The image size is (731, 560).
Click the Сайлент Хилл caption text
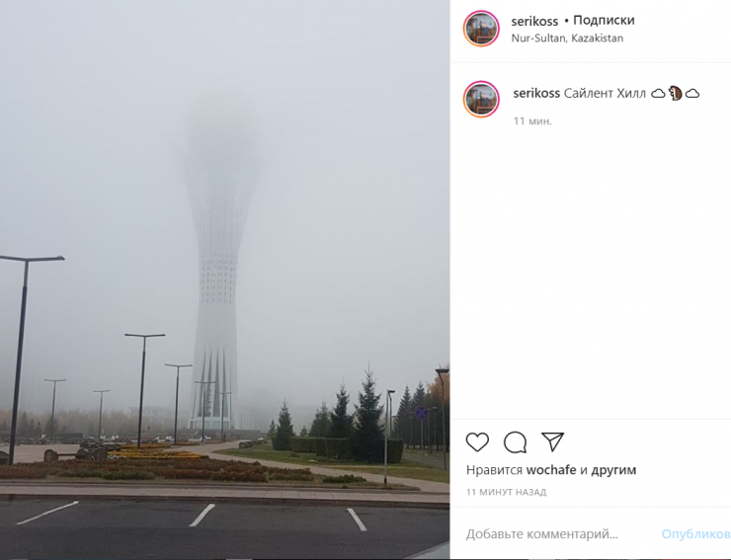pyautogui.click(x=605, y=93)
